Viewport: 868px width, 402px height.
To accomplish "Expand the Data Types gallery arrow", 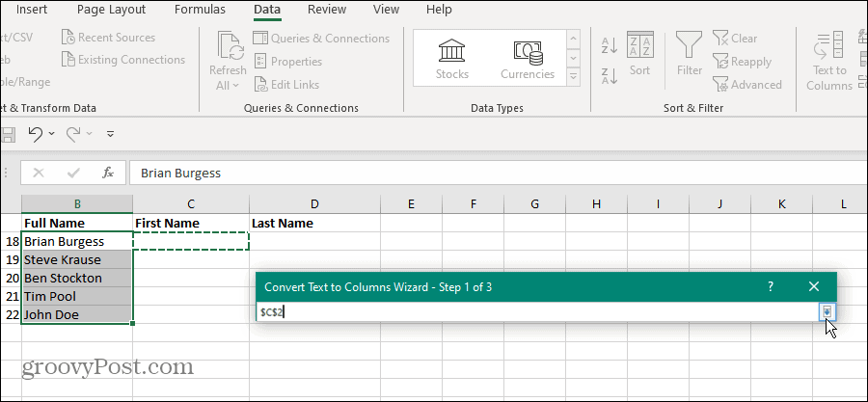I will [573, 75].
